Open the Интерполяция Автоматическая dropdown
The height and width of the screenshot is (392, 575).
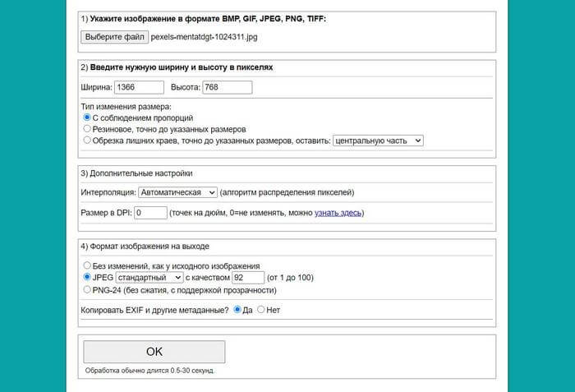177,192
